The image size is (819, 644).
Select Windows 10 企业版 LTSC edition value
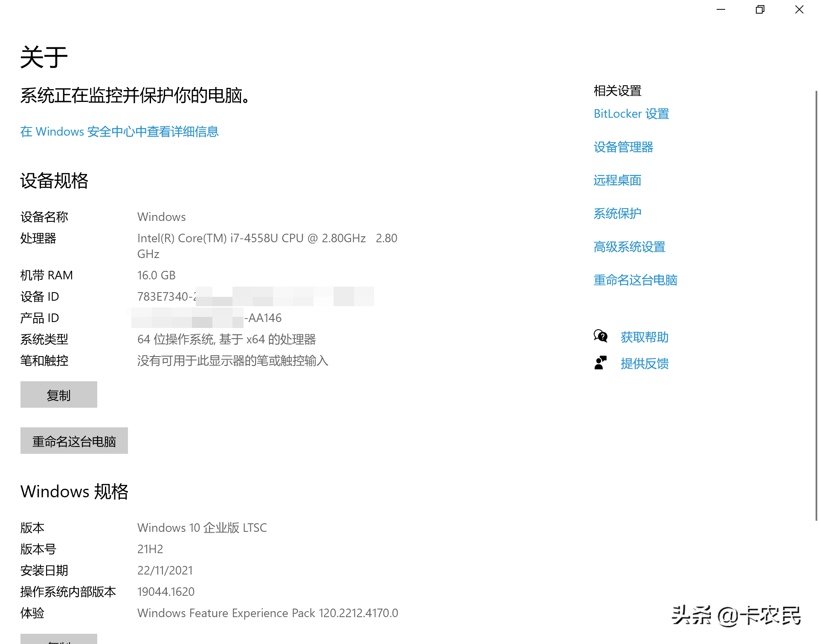tap(202, 528)
